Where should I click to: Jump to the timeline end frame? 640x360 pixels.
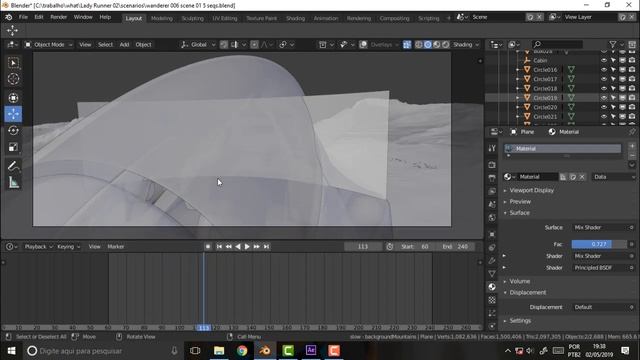click(266, 247)
